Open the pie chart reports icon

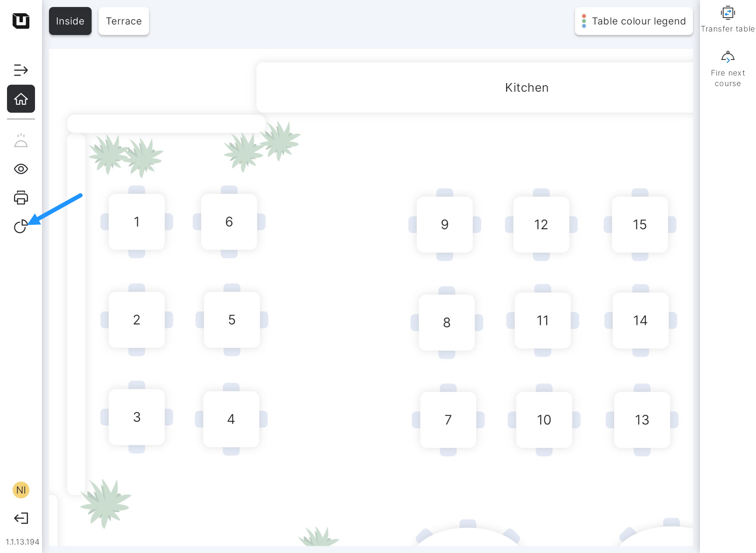(21, 226)
